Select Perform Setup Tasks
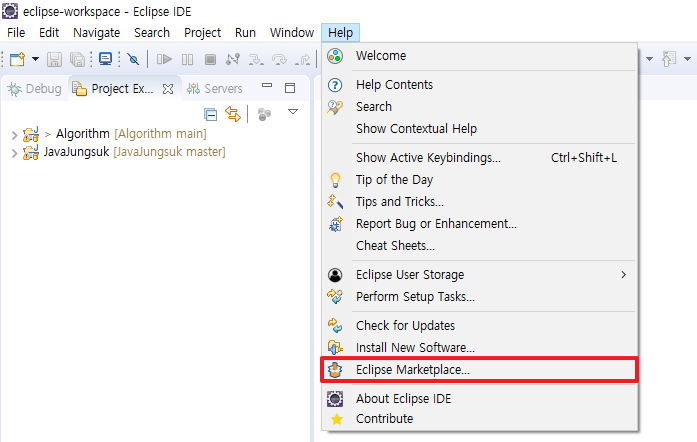This screenshot has height=442, width=697. click(480, 297)
